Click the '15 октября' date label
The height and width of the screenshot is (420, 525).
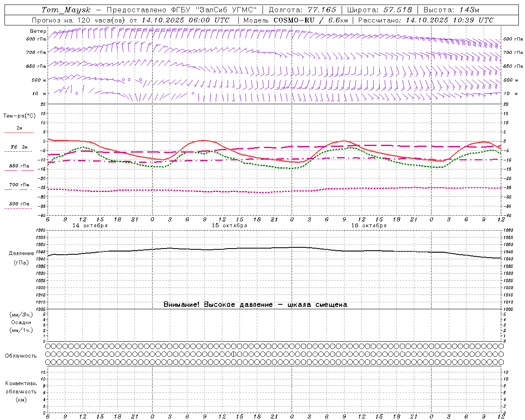pos(229,226)
